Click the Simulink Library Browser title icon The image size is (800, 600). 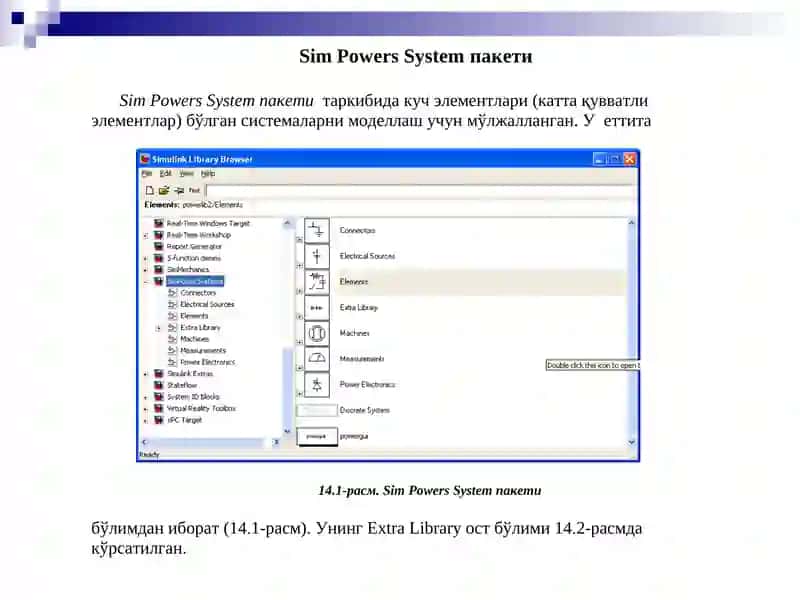tap(145, 159)
